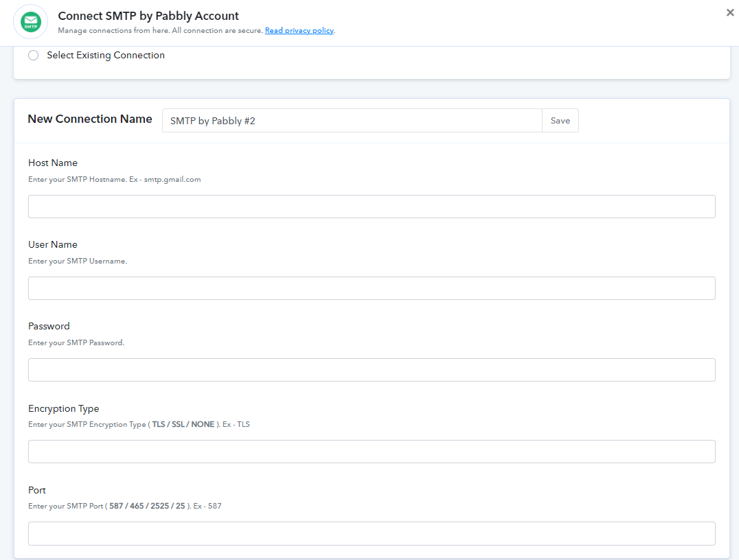
Task: Focus the Host Name input box
Action: (x=372, y=207)
